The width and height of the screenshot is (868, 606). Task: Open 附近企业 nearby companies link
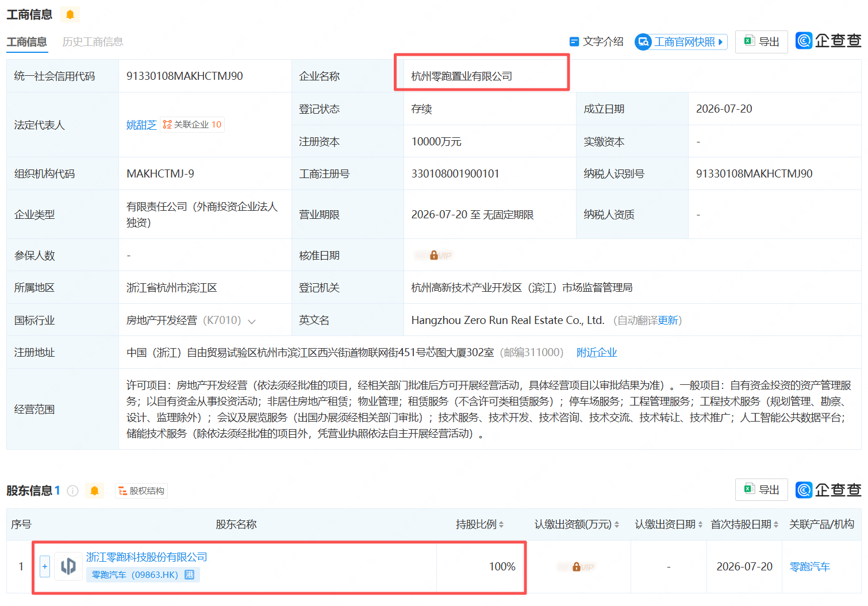[597, 353]
